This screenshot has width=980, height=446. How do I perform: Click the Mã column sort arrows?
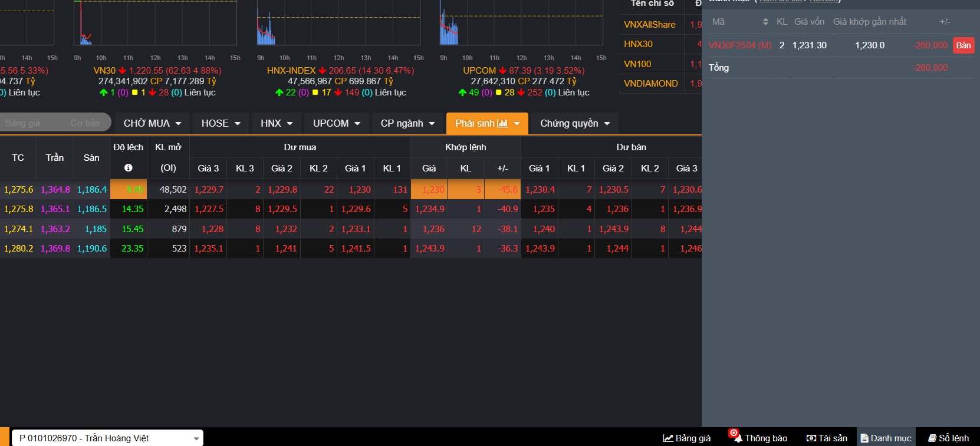(765, 22)
